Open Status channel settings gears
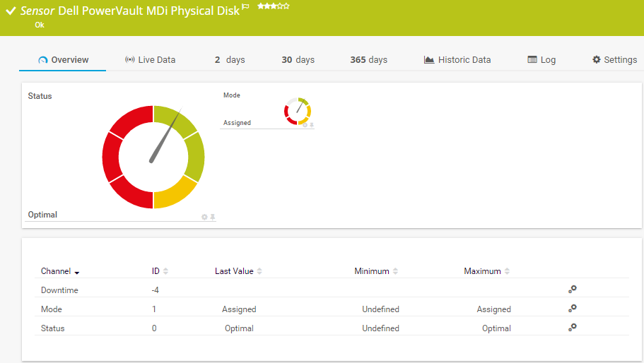Image resolution: width=644 pixels, height=363 pixels. (572, 328)
